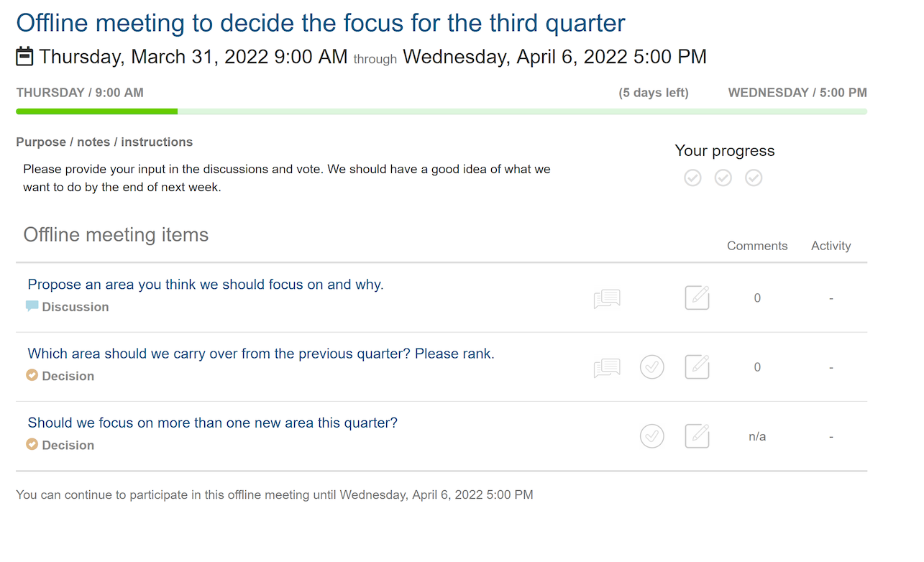
Task: Click the edit note icon for 'Propose an area'
Action: [x=697, y=298]
